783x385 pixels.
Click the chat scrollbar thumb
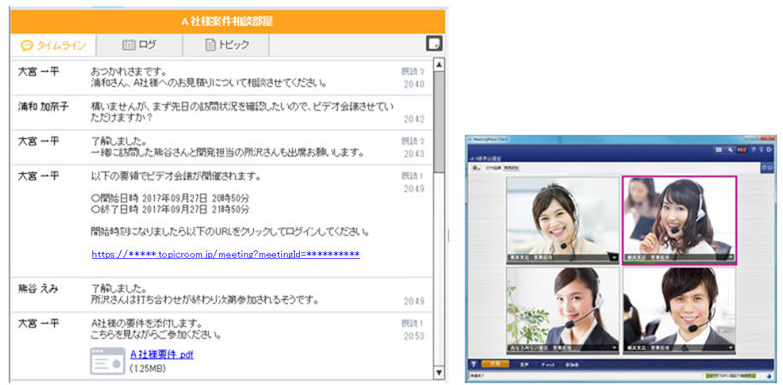[439, 122]
